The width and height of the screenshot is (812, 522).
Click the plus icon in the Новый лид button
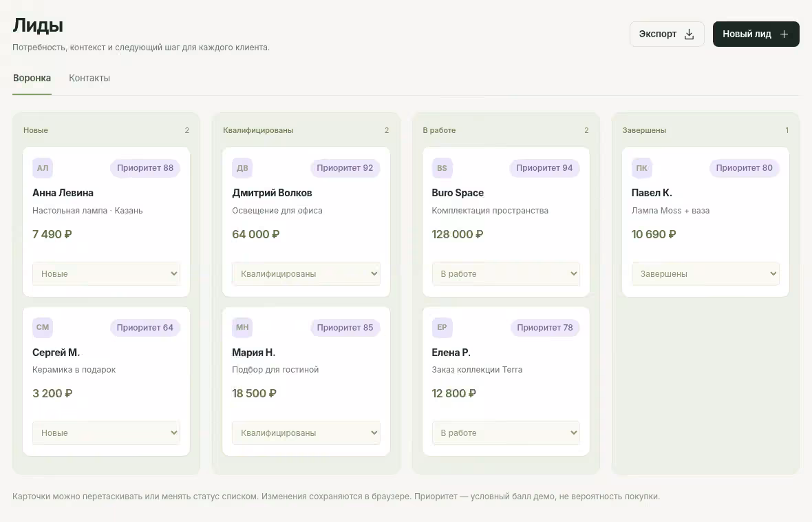click(x=784, y=34)
